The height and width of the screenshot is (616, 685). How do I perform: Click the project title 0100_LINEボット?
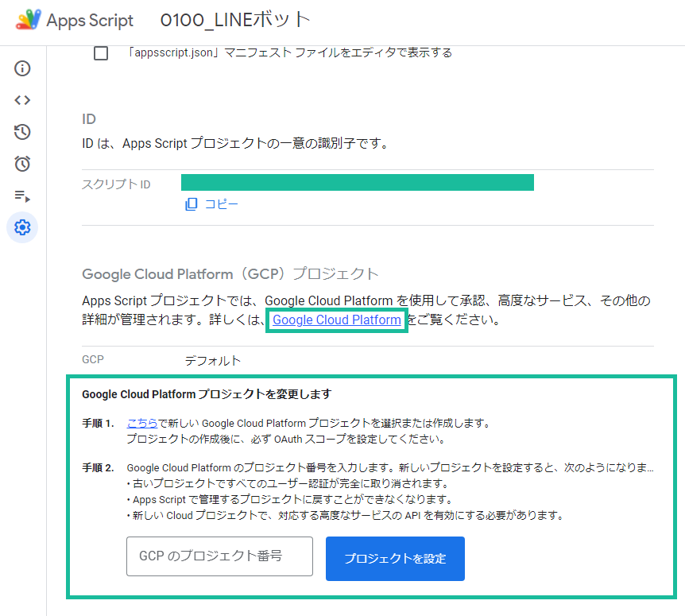click(235, 20)
